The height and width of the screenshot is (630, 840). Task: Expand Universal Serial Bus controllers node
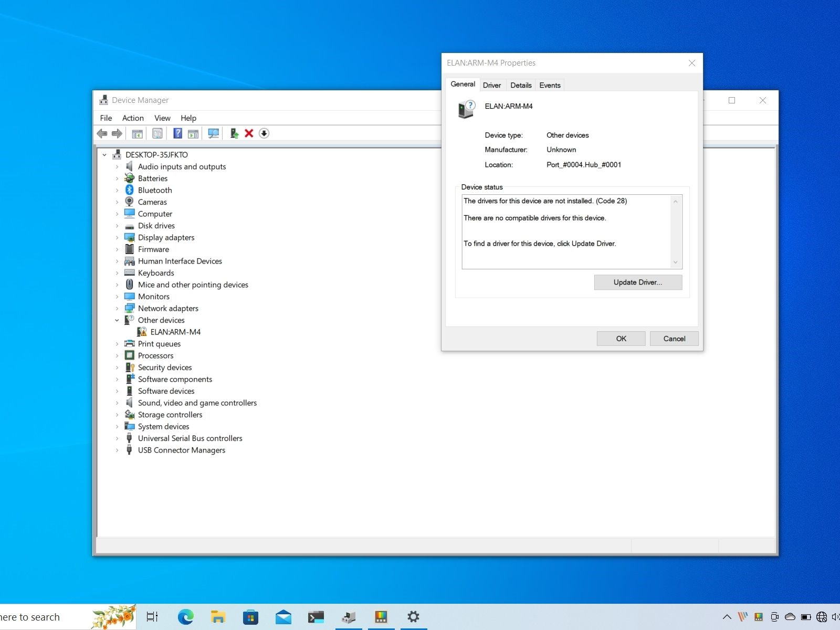pyautogui.click(x=117, y=438)
